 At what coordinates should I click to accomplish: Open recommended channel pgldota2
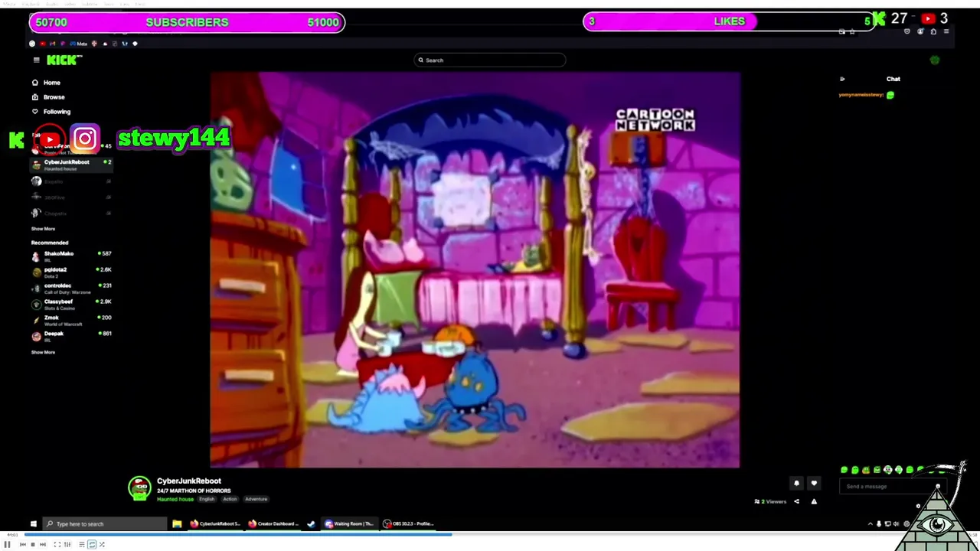[x=71, y=272]
